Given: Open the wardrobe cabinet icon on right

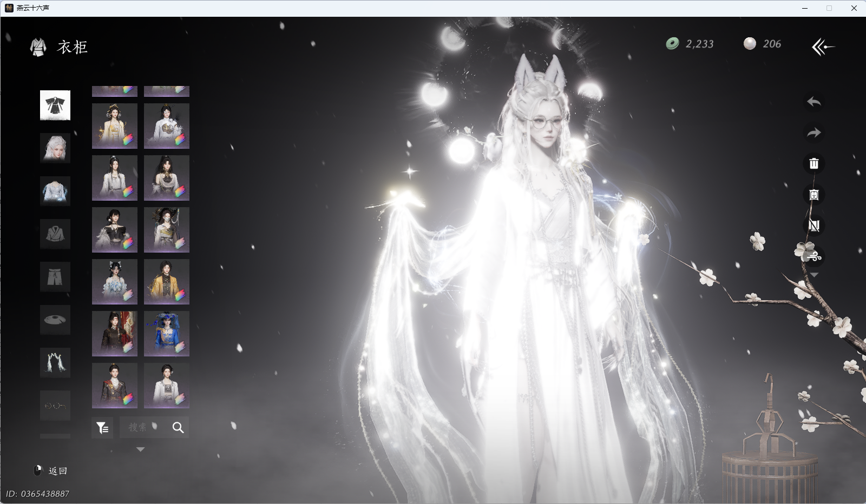Looking at the screenshot, I should pyautogui.click(x=813, y=195).
